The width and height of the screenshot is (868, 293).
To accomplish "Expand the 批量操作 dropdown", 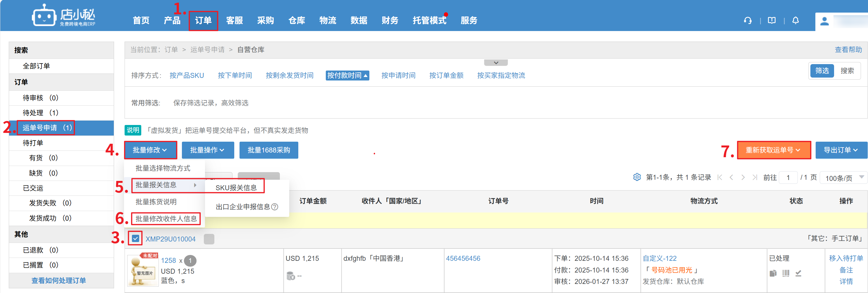I will (208, 150).
